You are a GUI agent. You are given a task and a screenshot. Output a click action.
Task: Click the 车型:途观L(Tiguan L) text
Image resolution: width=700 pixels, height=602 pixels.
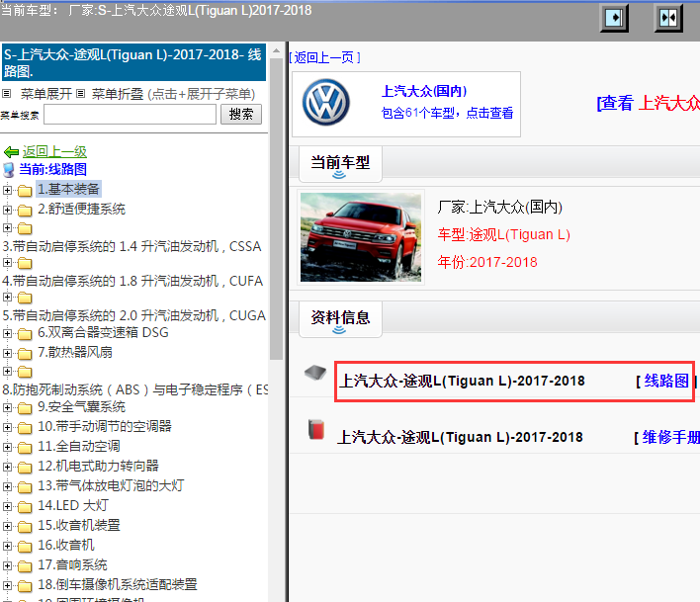[503, 234]
